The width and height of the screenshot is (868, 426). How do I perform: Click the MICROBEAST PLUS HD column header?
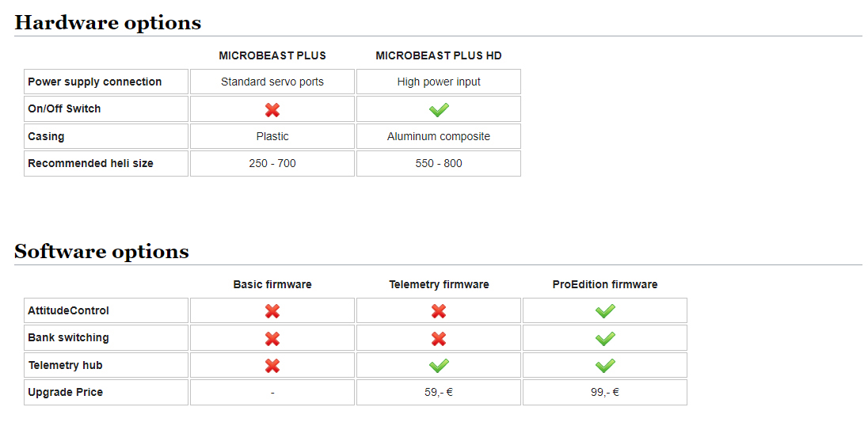[439, 55]
